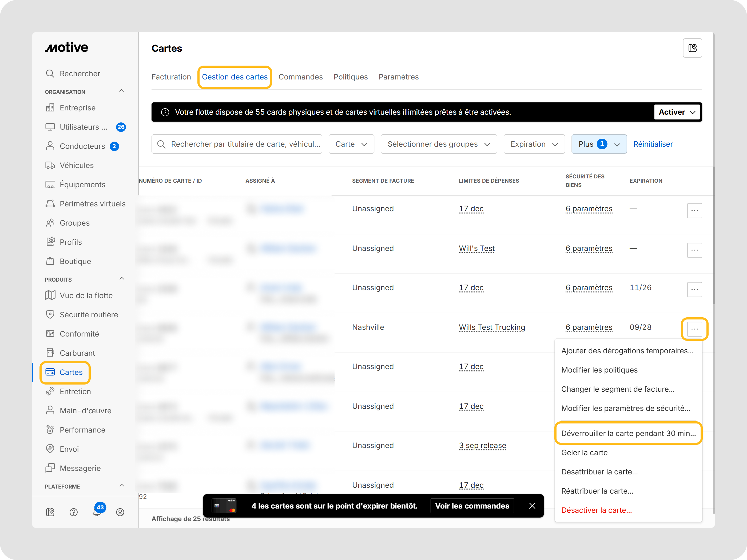The width and height of the screenshot is (747, 560).
Task: Select the Gestion des cartes tab
Action: coord(235,77)
